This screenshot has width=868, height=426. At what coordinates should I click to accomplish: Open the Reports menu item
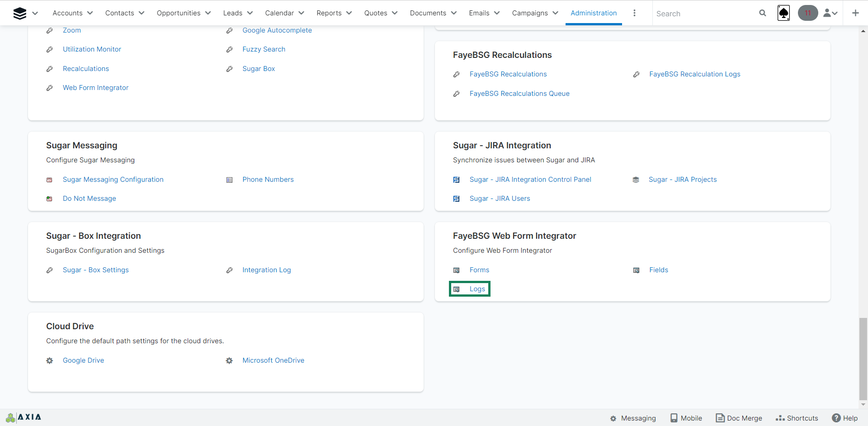(x=329, y=13)
